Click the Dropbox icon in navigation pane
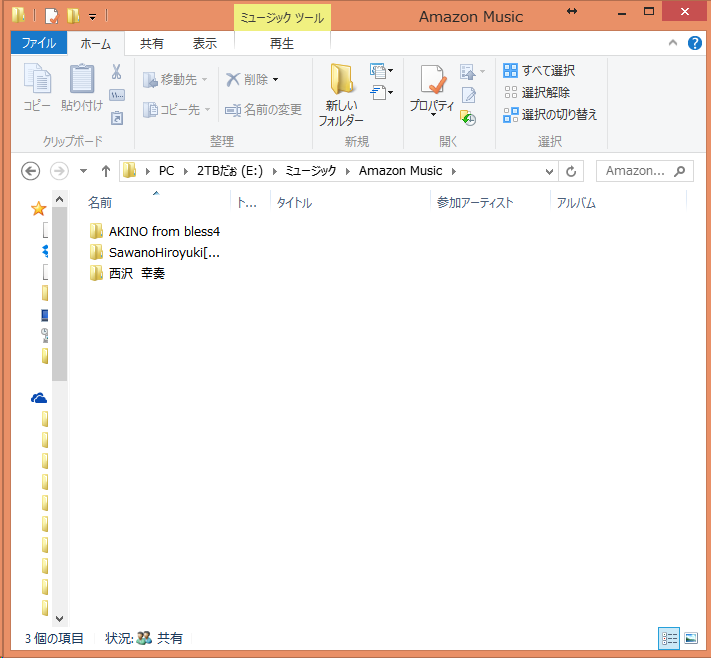The image size is (711, 658). coord(44,251)
